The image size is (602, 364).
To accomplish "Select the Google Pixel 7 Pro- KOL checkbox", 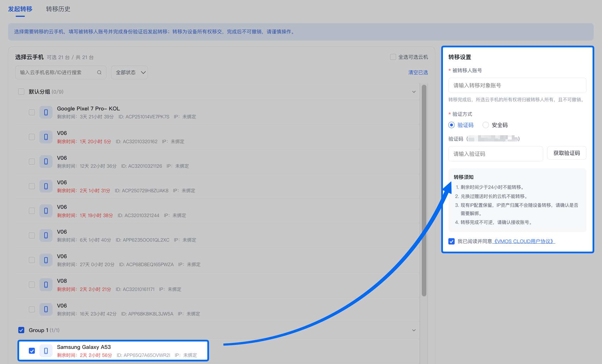I will coord(32,112).
